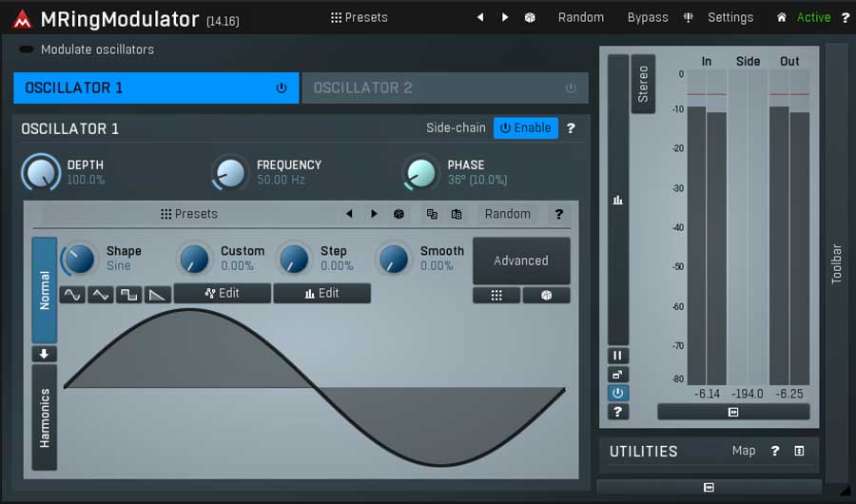The height and width of the screenshot is (504, 856).
Task: Toggle Oscillator 2 power button
Action: pos(571,87)
